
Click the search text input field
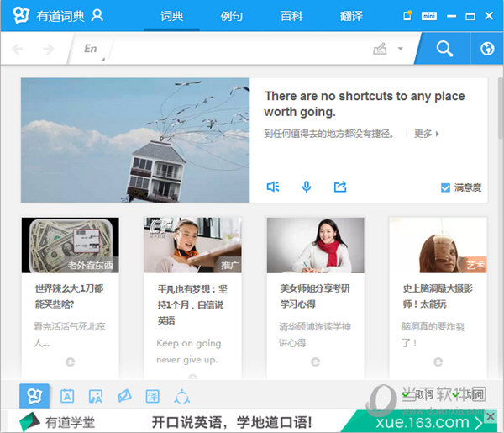pyautogui.click(x=235, y=49)
